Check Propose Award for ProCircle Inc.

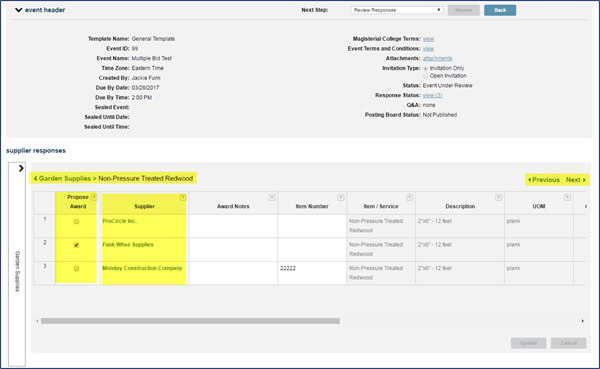[x=77, y=222]
